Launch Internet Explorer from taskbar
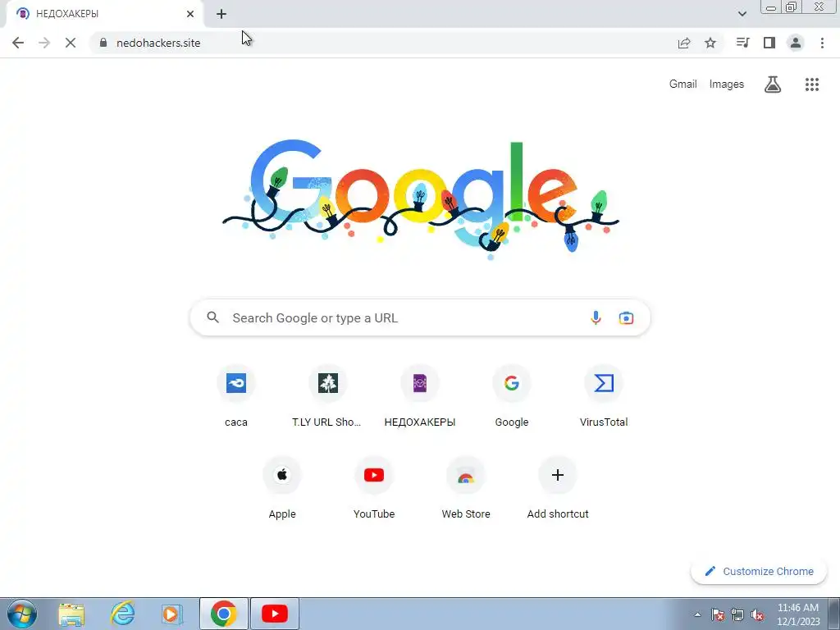Image resolution: width=840 pixels, height=630 pixels. click(122, 614)
